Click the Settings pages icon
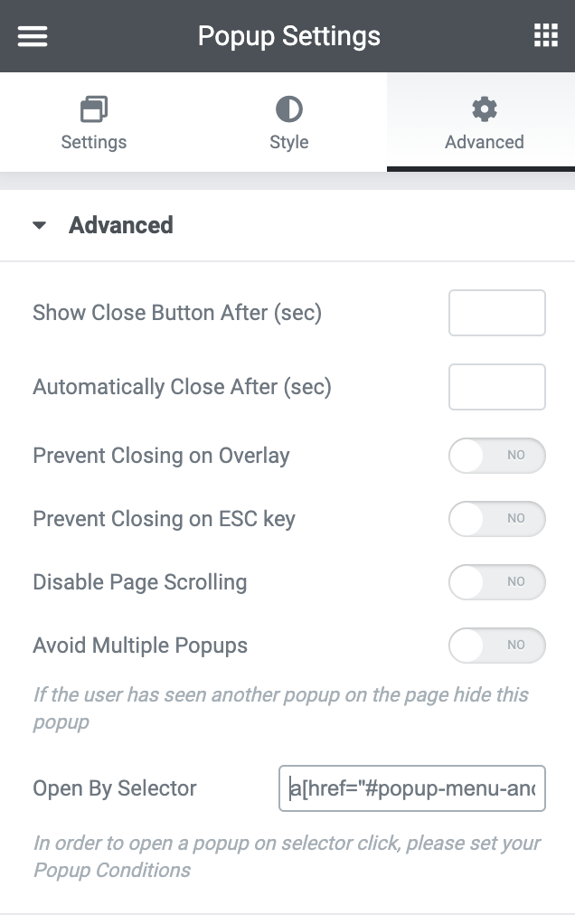Image resolution: width=575 pixels, height=924 pixels. [x=94, y=108]
